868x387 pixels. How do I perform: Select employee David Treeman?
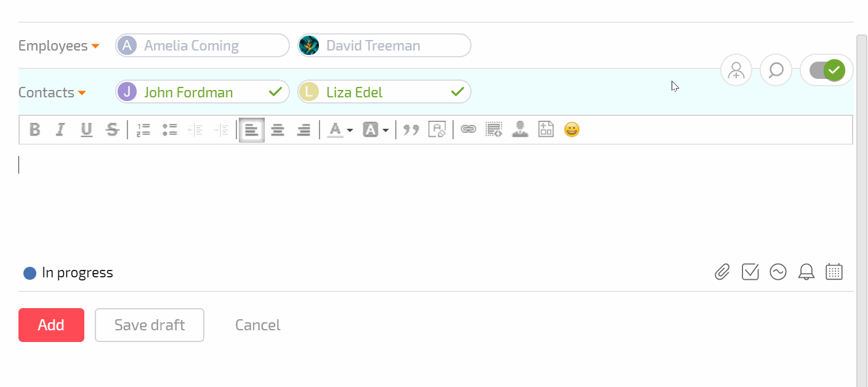tap(384, 45)
